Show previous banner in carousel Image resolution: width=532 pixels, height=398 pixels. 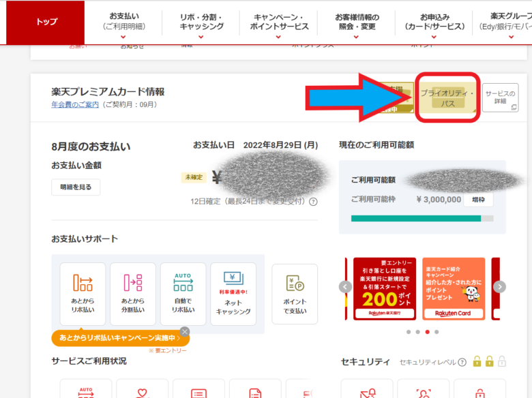point(345,287)
